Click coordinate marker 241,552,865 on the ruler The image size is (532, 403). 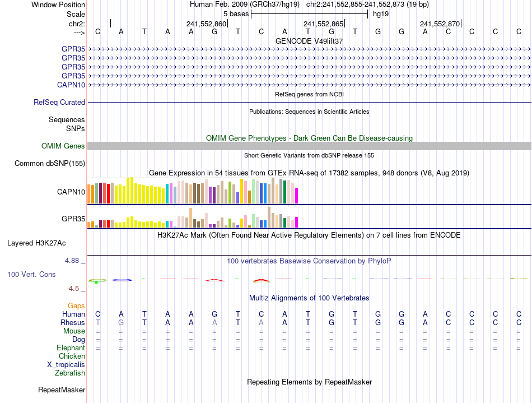point(323,24)
